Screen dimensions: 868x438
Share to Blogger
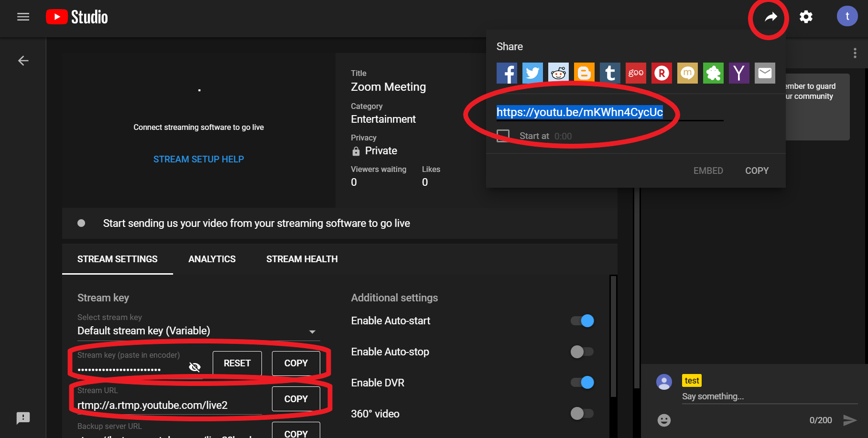pyautogui.click(x=584, y=73)
